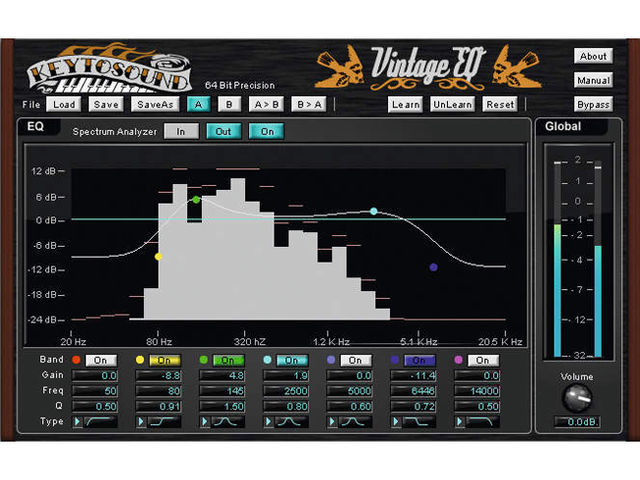Copy preset A to B
Screen dimensions: 640x480
(266, 104)
